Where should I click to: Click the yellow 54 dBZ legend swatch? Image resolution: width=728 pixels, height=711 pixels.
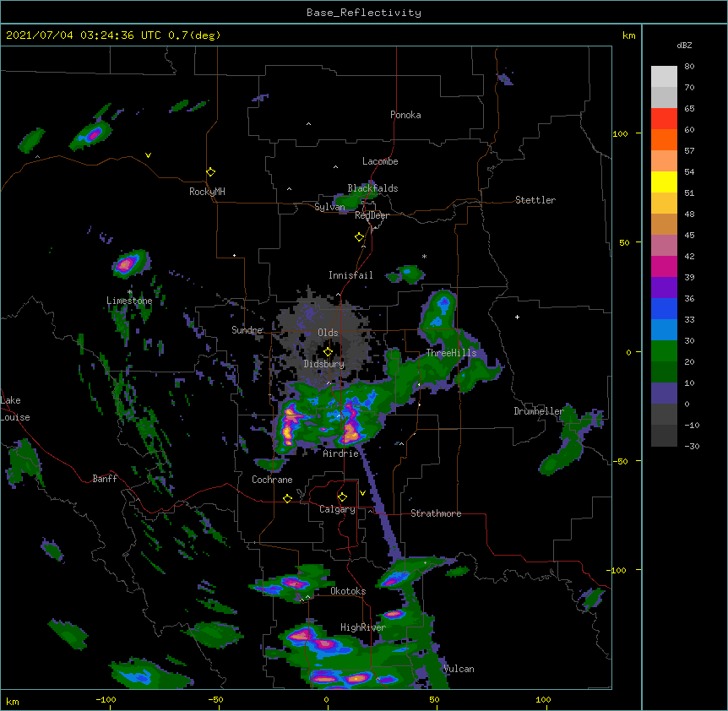664,182
